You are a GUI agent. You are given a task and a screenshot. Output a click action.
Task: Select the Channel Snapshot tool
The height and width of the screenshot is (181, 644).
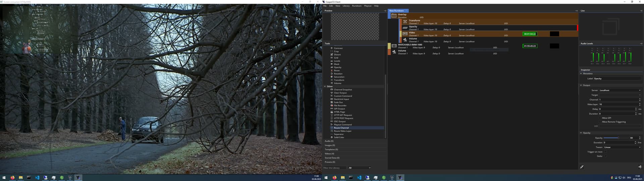click(x=343, y=89)
